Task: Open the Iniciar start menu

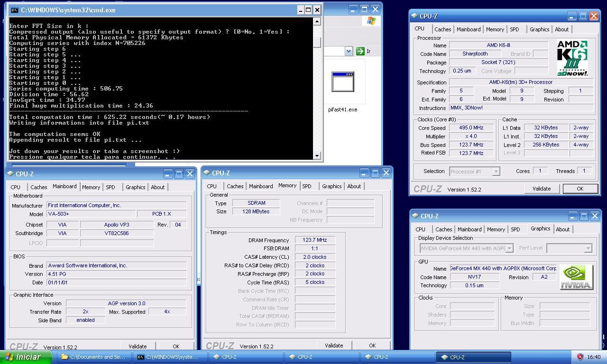Action: point(26,357)
